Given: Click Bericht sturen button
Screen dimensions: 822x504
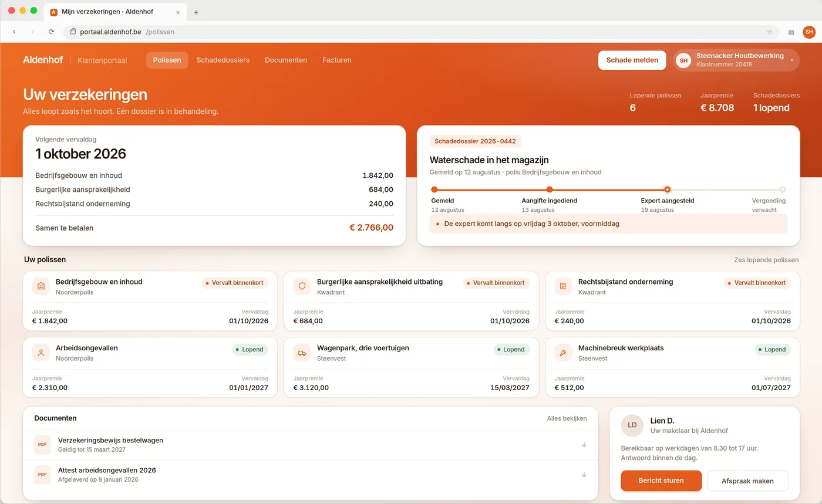Looking at the screenshot, I should [x=661, y=481].
